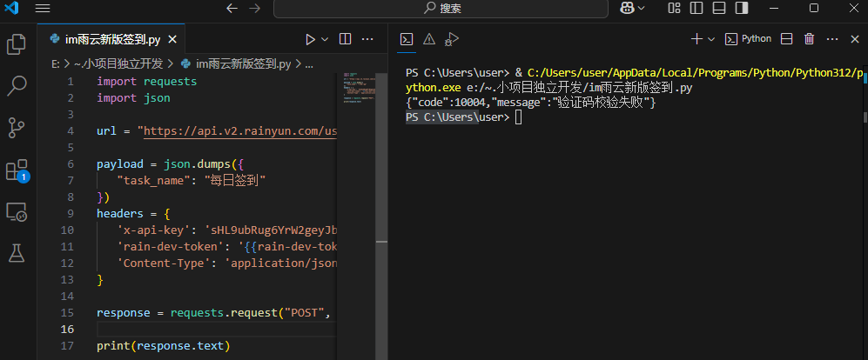Expand the run options dropdown arrow
868x360 pixels.
[326, 39]
